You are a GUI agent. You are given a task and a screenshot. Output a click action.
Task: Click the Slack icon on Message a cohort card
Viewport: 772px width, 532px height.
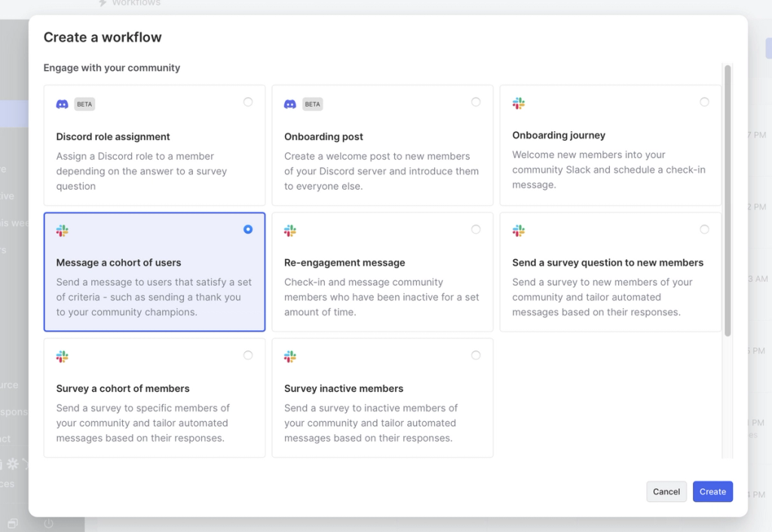coord(62,230)
